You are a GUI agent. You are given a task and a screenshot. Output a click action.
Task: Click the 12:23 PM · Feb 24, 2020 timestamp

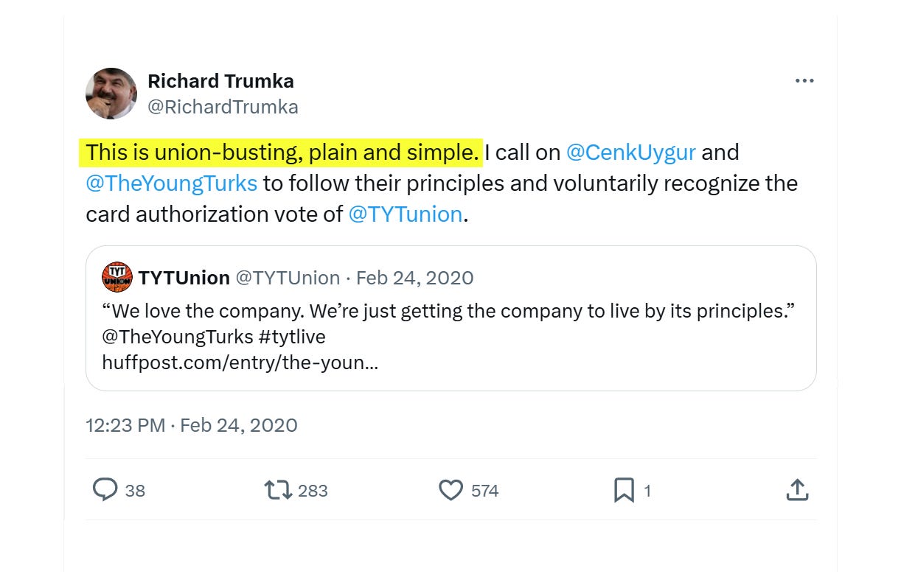[x=192, y=425]
